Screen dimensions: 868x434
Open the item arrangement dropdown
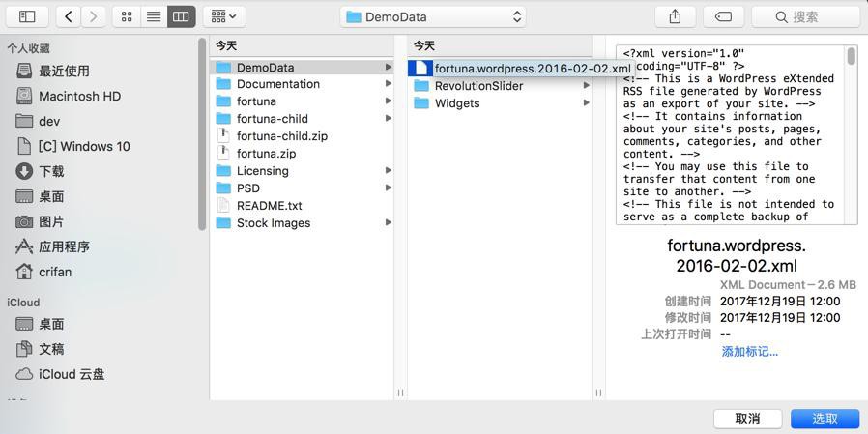pyautogui.click(x=223, y=16)
